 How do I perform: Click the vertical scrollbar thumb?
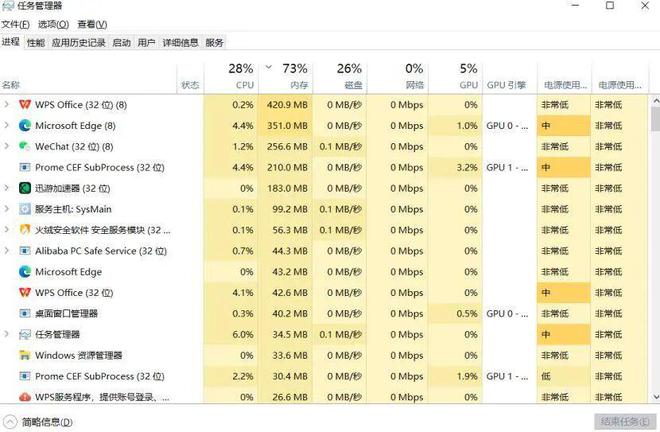[x=655, y=119]
